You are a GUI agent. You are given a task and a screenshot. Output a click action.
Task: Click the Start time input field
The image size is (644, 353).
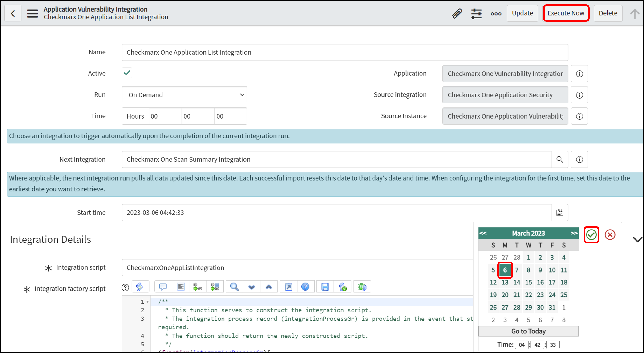pos(336,212)
